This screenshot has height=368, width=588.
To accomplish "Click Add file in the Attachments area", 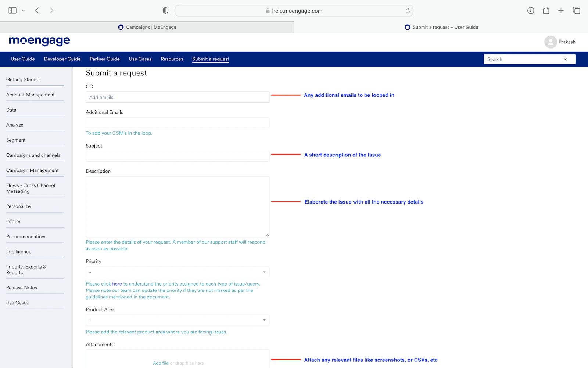I will (x=161, y=363).
